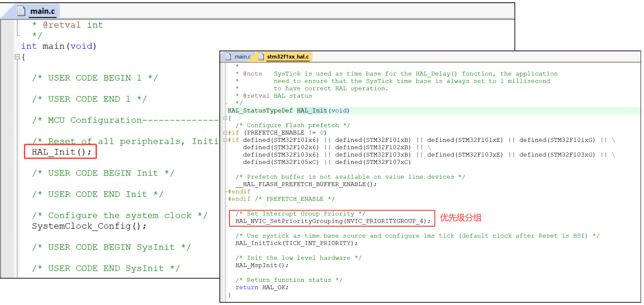Click the HAL_MspInit(); line
Viewport: 644px width, 305px height.
point(262,265)
